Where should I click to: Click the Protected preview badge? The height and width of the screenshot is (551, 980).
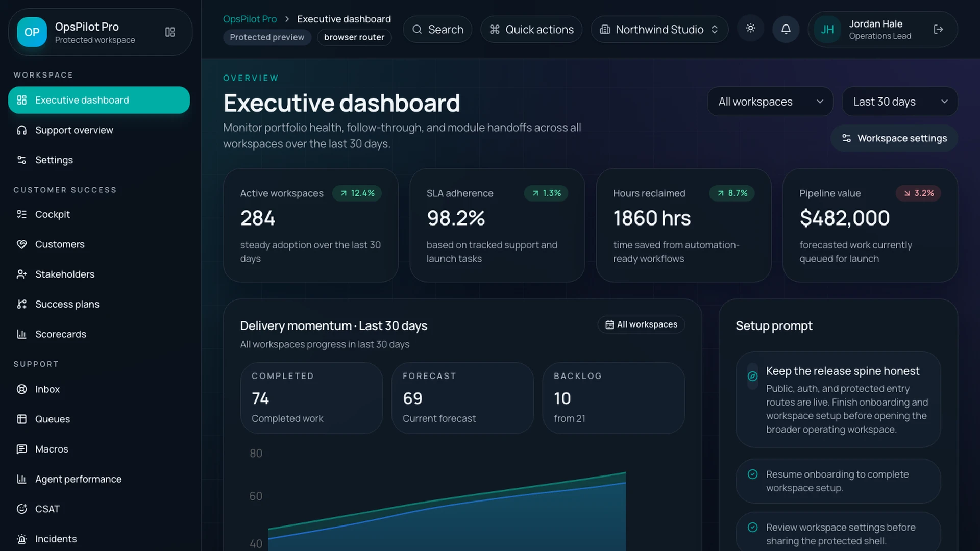[x=267, y=37]
